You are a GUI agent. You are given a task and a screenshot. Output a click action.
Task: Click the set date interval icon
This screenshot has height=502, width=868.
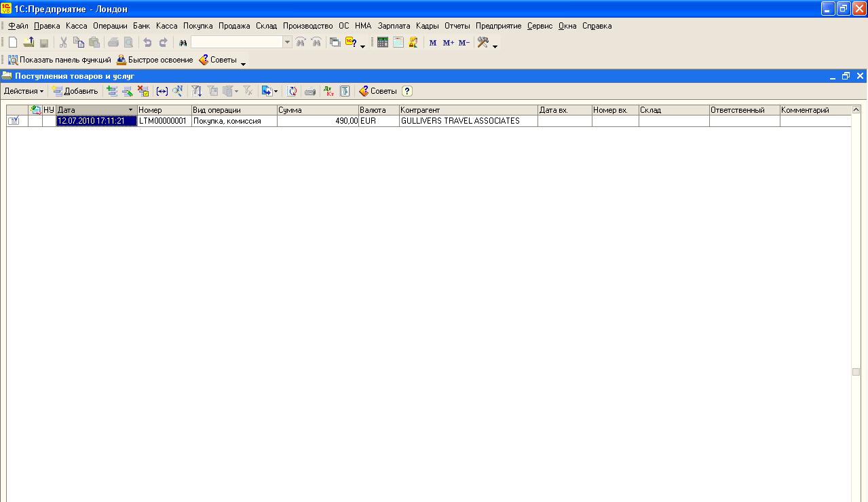(162, 91)
